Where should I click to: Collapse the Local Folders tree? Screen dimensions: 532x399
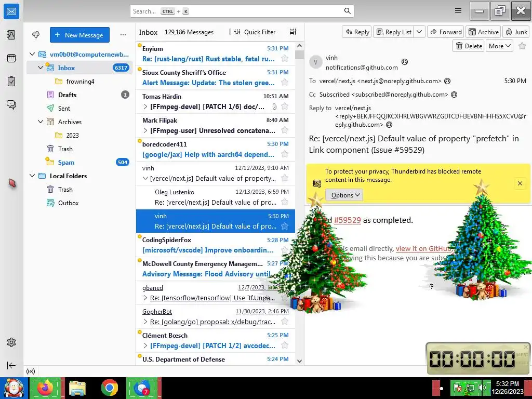click(x=32, y=176)
